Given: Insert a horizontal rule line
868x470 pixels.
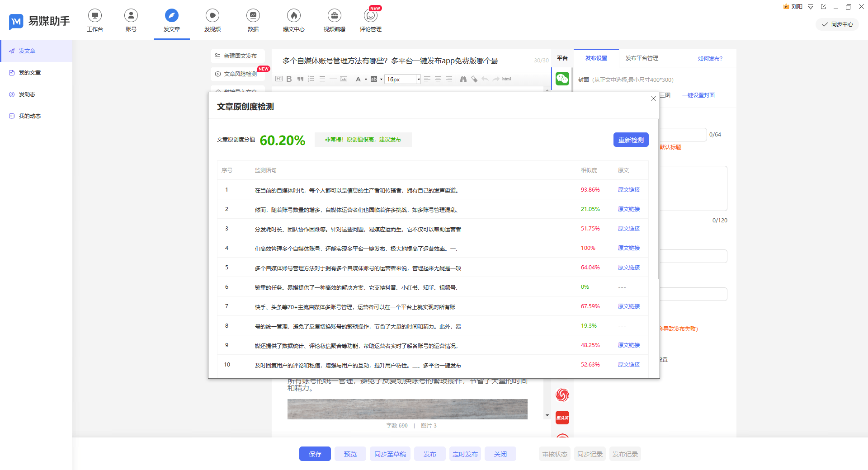Looking at the screenshot, I should click(x=333, y=79).
